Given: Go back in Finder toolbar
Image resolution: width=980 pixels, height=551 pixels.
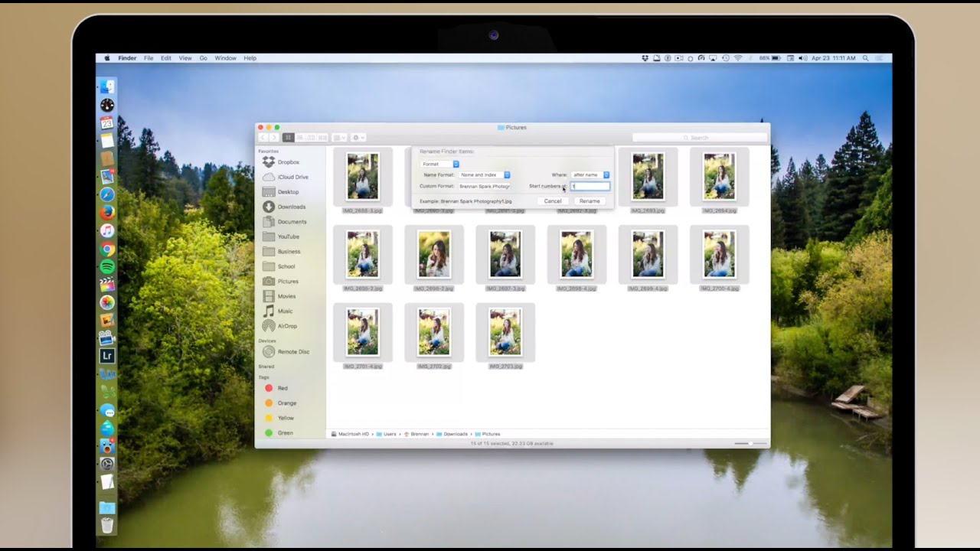Looking at the screenshot, I should click(263, 138).
